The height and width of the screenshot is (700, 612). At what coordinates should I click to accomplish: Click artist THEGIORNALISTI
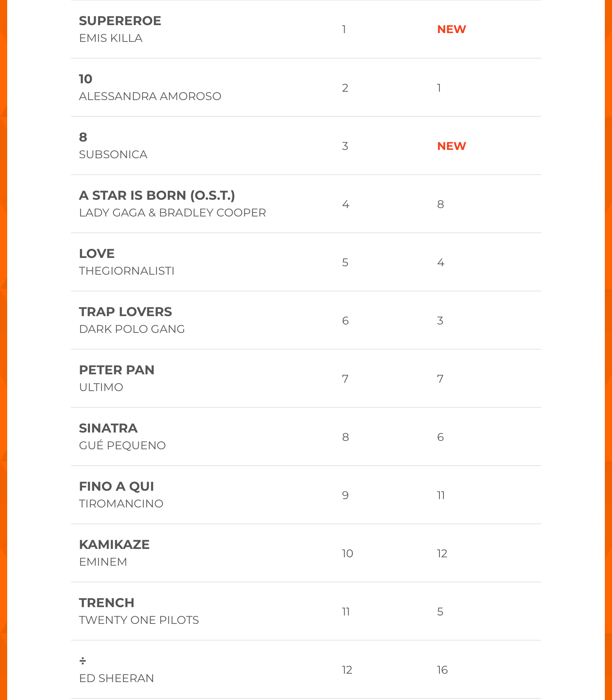coord(127,271)
